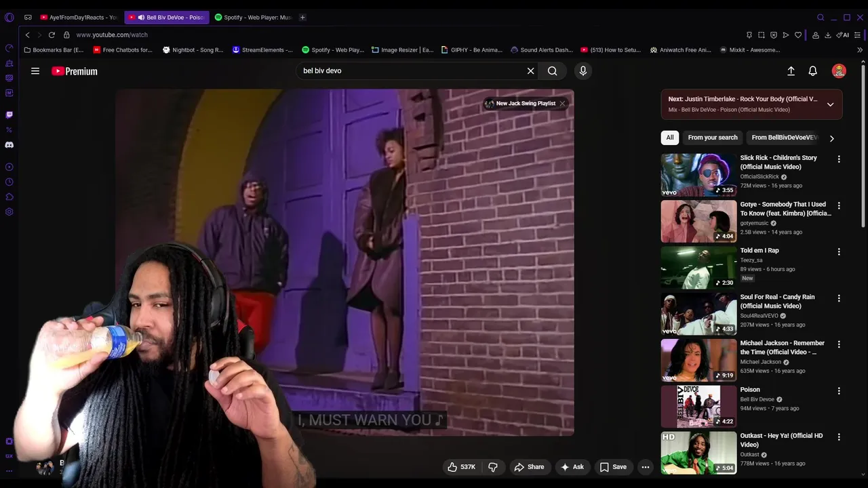868x488 pixels.
Task: Select the From your search chip
Action: tap(713, 138)
